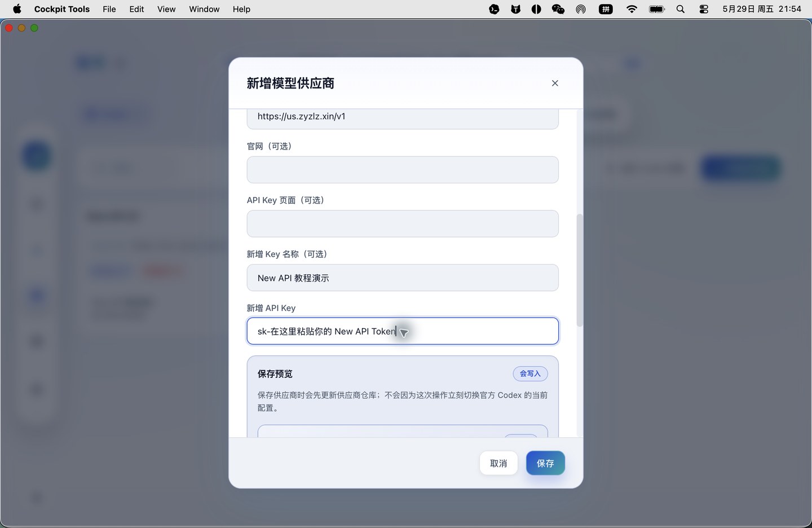Click the 取消 button
This screenshot has width=812, height=528.
pos(498,463)
